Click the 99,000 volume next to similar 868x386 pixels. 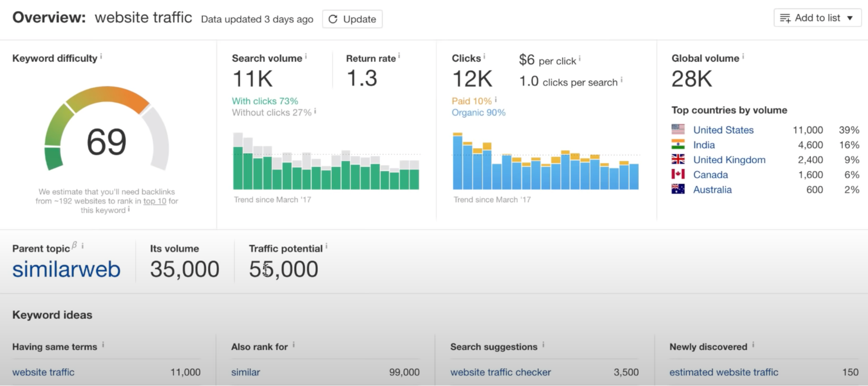click(x=404, y=372)
